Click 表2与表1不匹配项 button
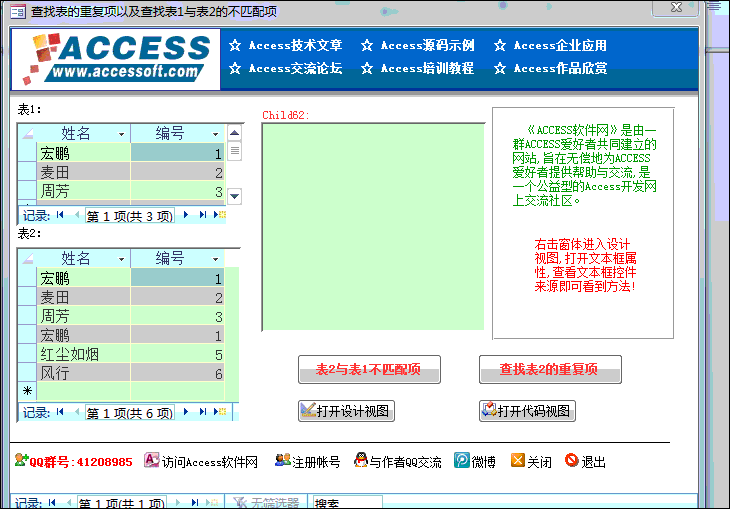The width and height of the screenshot is (730, 509). click(369, 370)
